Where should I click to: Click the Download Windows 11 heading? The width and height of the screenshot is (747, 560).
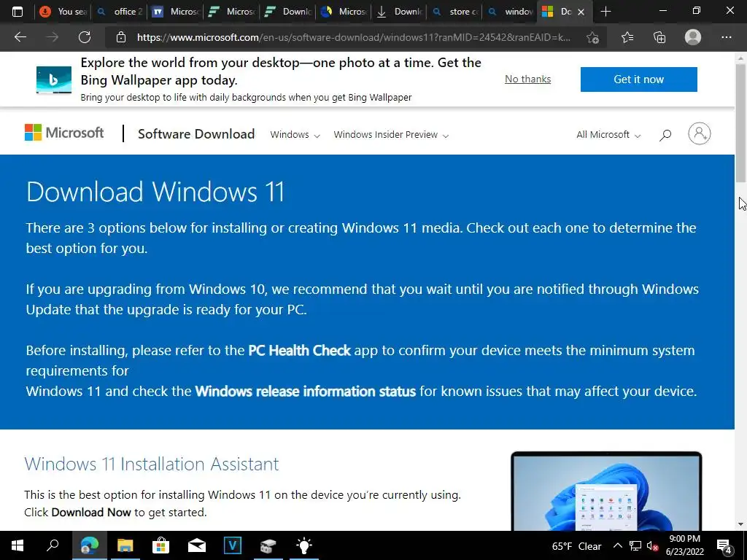coord(155,192)
